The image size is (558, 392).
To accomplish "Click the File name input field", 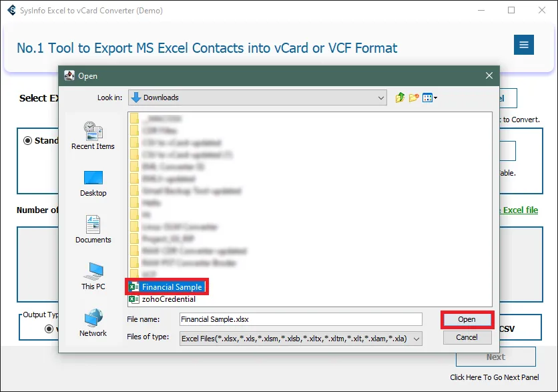I will [x=301, y=319].
